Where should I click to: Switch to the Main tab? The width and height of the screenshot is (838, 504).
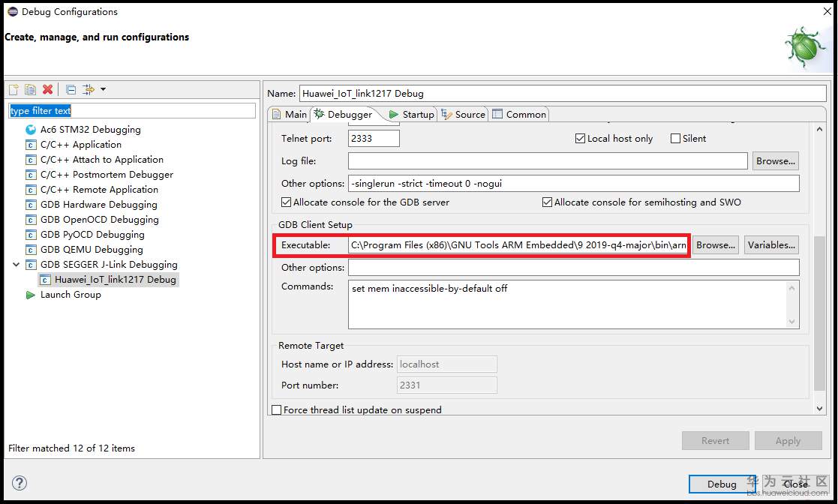point(290,115)
